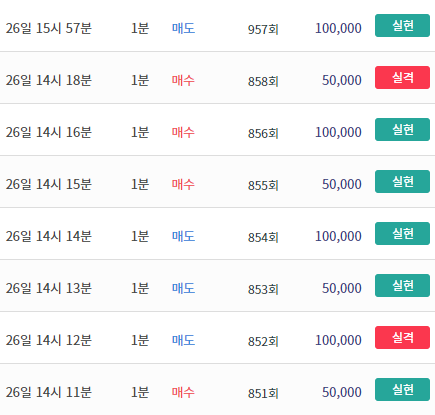This screenshot has height=415, width=435.
Task: Click the red 실격 badge for 852회
Action: 402,338
